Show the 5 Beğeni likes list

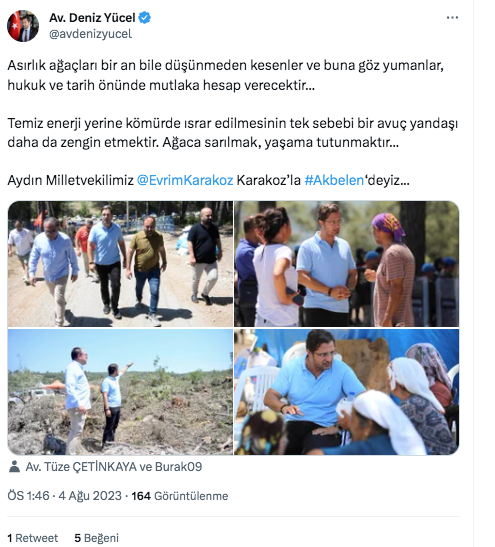pos(97,538)
